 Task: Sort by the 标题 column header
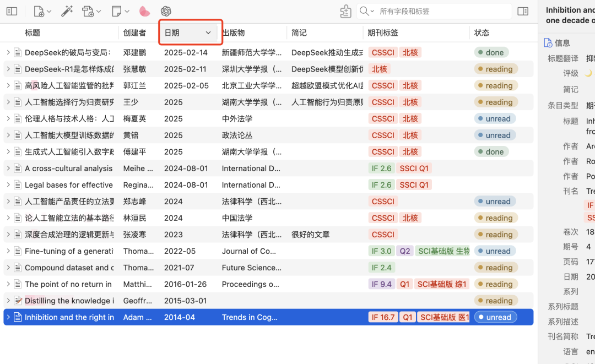[x=33, y=33]
